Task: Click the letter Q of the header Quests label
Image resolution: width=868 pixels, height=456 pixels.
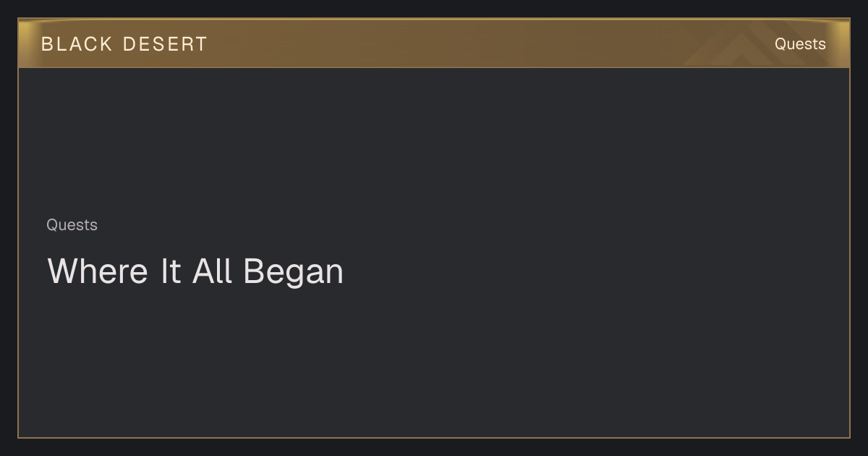Action: click(780, 44)
